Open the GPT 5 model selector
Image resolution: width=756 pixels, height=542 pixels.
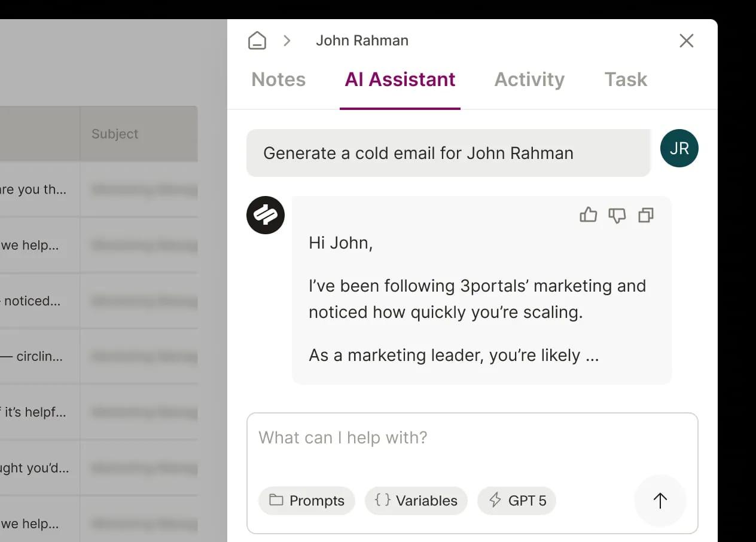pyautogui.click(x=517, y=501)
